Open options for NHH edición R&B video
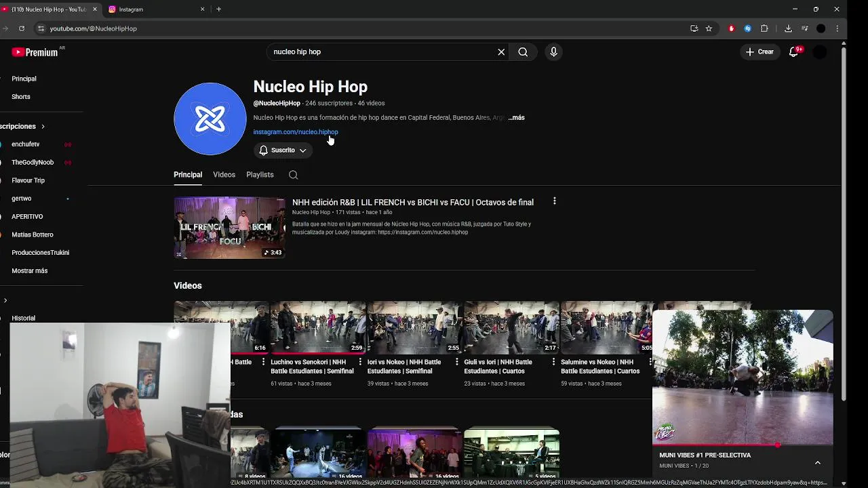The height and width of the screenshot is (488, 868). (554, 201)
